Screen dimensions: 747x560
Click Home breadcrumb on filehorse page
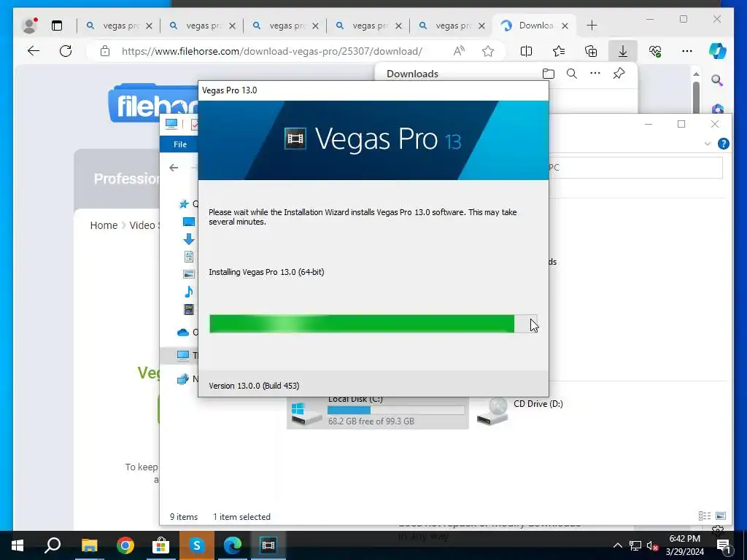click(104, 225)
